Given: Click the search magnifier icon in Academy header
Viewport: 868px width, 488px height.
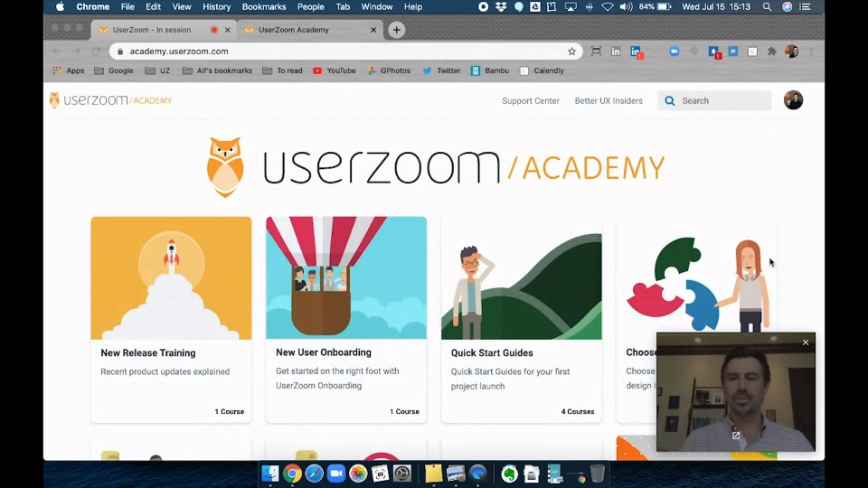Looking at the screenshot, I should (670, 100).
